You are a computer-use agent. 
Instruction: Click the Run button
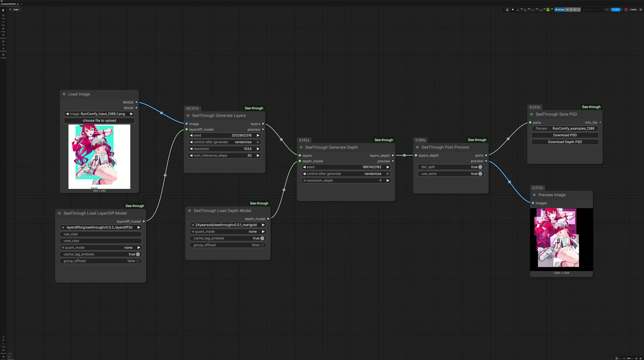[x=615, y=9]
